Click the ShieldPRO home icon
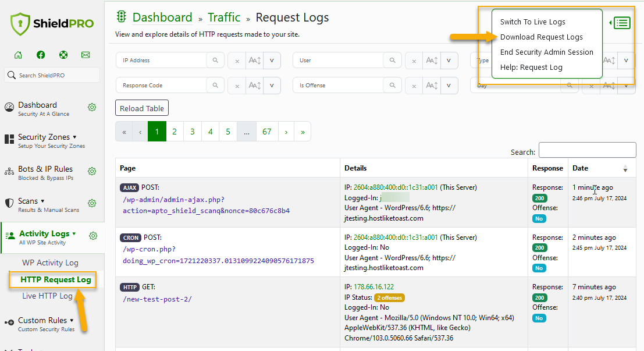This screenshot has width=644, height=351. coord(18,54)
